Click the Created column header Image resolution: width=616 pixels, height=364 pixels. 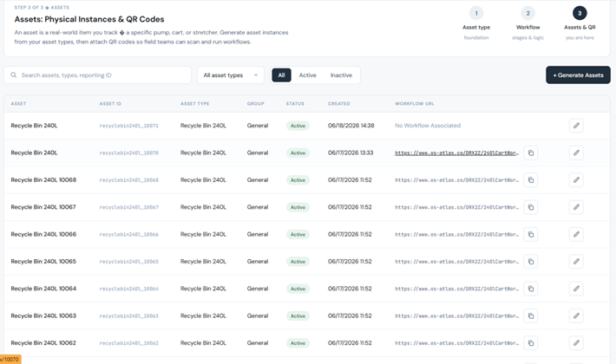339,103
